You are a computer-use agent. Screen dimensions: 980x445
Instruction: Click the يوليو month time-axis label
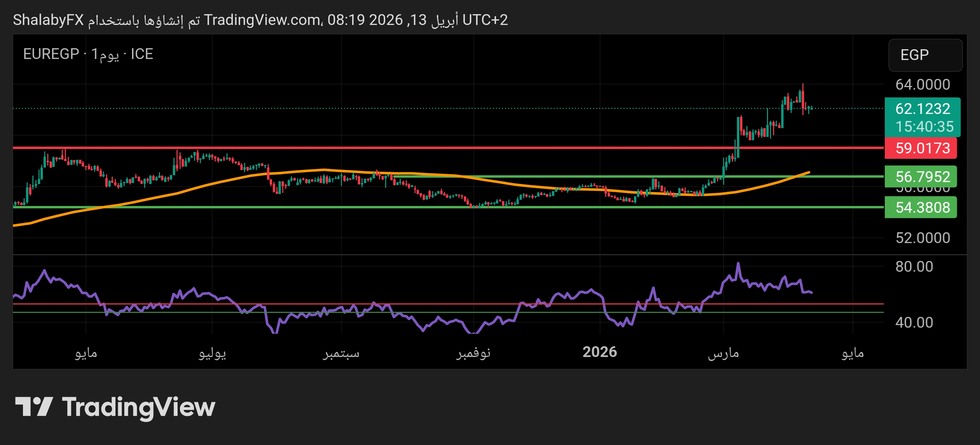coord(212,353)
